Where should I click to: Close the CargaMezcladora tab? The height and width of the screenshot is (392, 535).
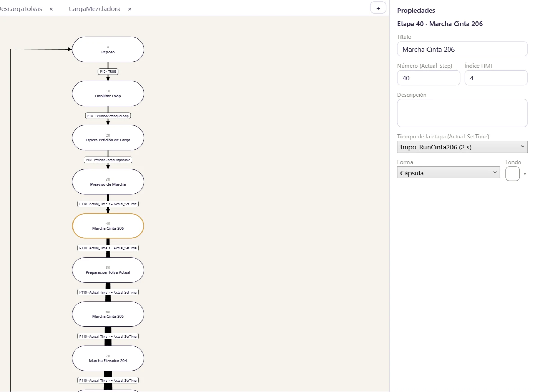tap(130, 9)
